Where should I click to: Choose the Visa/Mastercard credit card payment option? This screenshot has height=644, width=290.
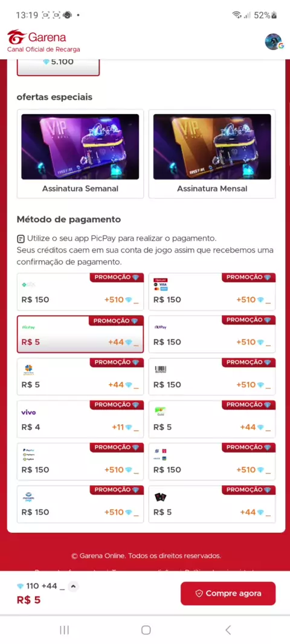pos(211,292)
